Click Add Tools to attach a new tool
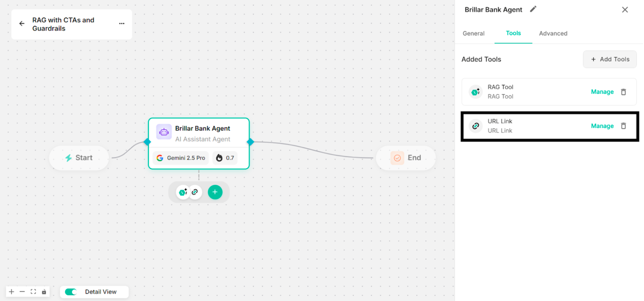The width and height of the screenshot is (644, 301). click(x=610, y=59)
